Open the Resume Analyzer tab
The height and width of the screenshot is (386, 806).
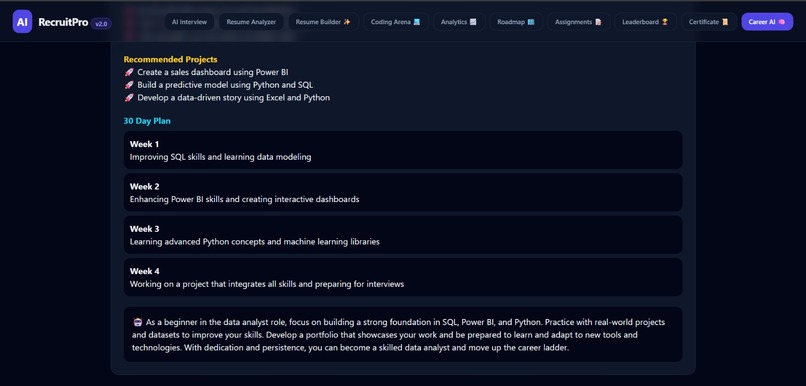click(251, 22)
